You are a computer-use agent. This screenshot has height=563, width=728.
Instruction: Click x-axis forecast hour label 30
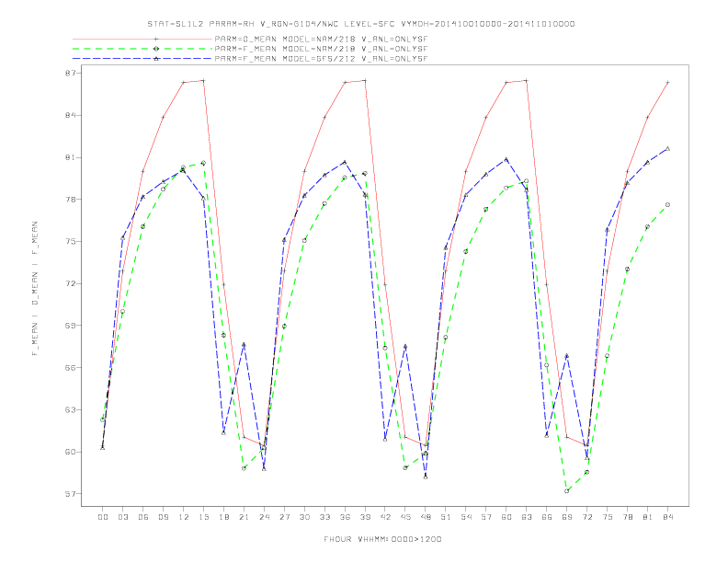point(304,517)
